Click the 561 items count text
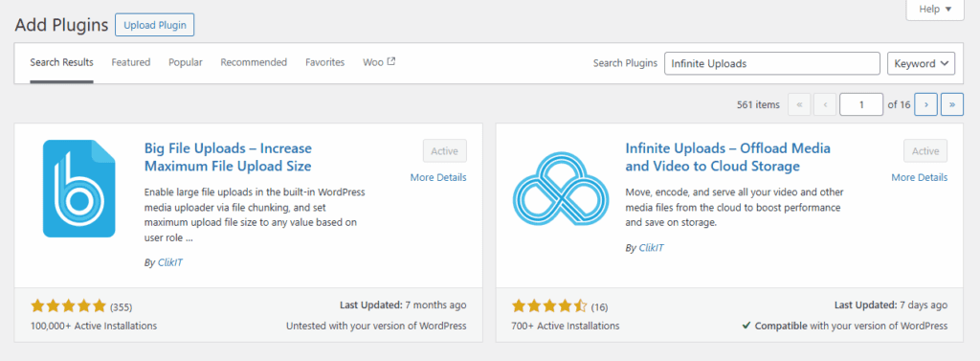The width and height of the screenshot is (980, 361). click(758, 105)
